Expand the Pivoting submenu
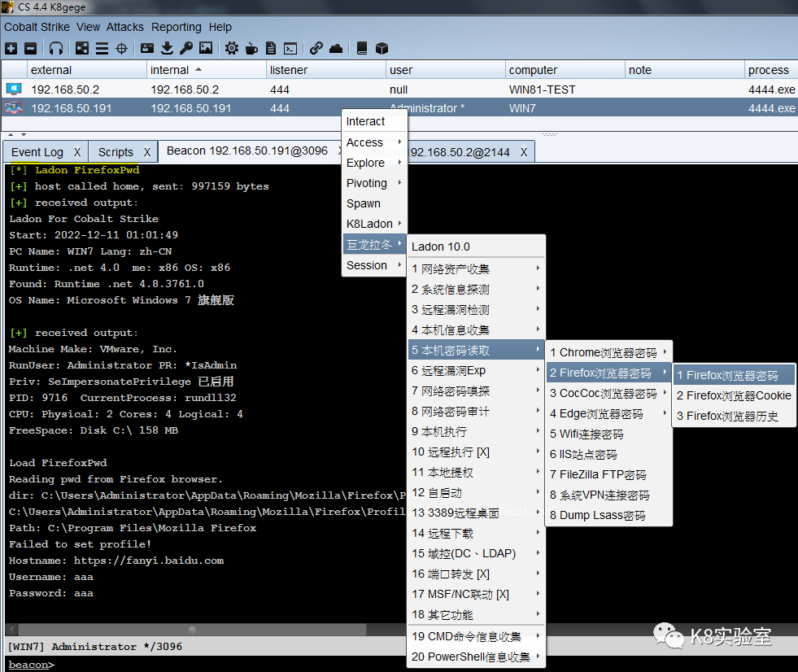Screen dimensions: 798x672 (x=374, y=183)
